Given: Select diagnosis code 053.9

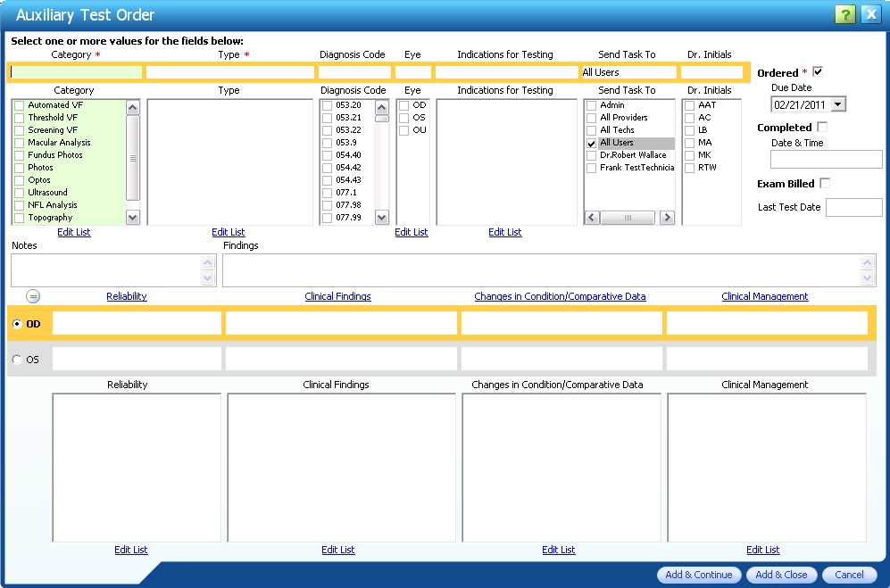Looking at the screenshot, I should [327, 143].
